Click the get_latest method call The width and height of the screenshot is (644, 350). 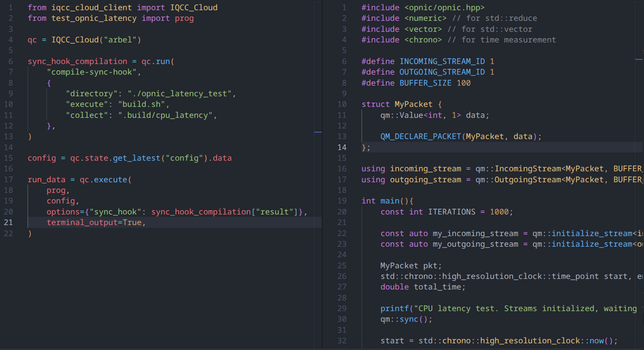tap(136, 158)
